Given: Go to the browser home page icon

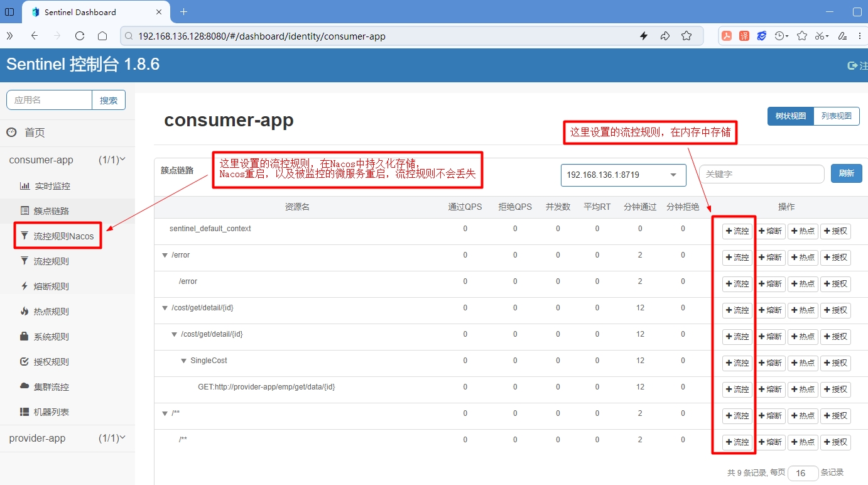Looking at the screenshot, I should (x=102, y=36).
